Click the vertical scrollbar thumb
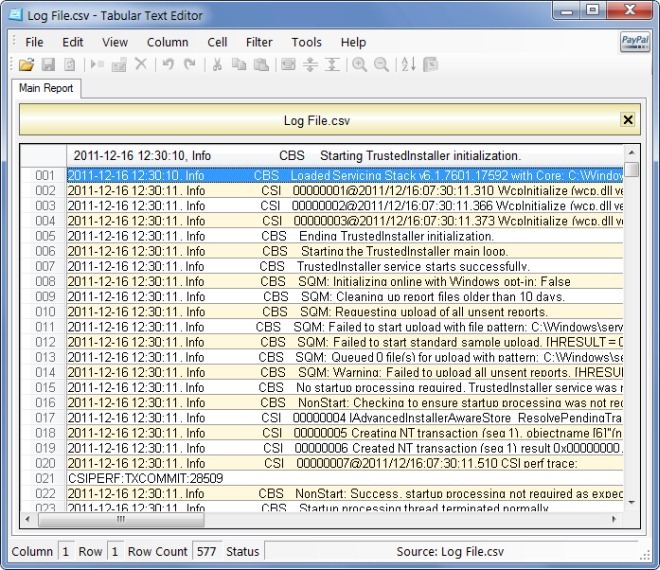 click(x=631, y=169)
